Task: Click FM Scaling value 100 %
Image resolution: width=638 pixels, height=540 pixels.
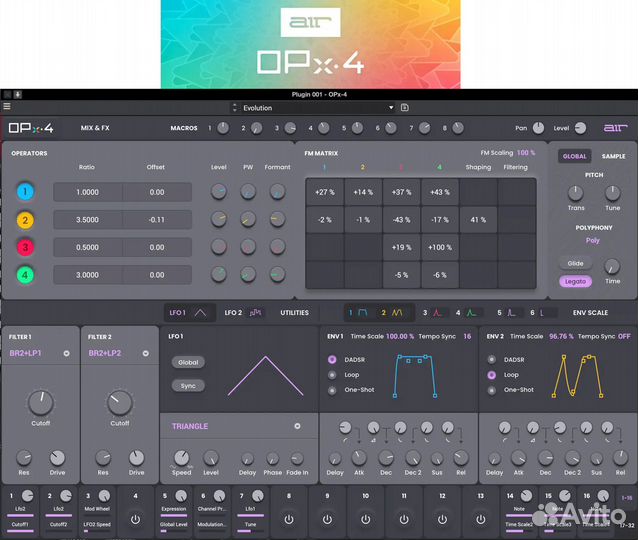Action: [x=526, y=153]
